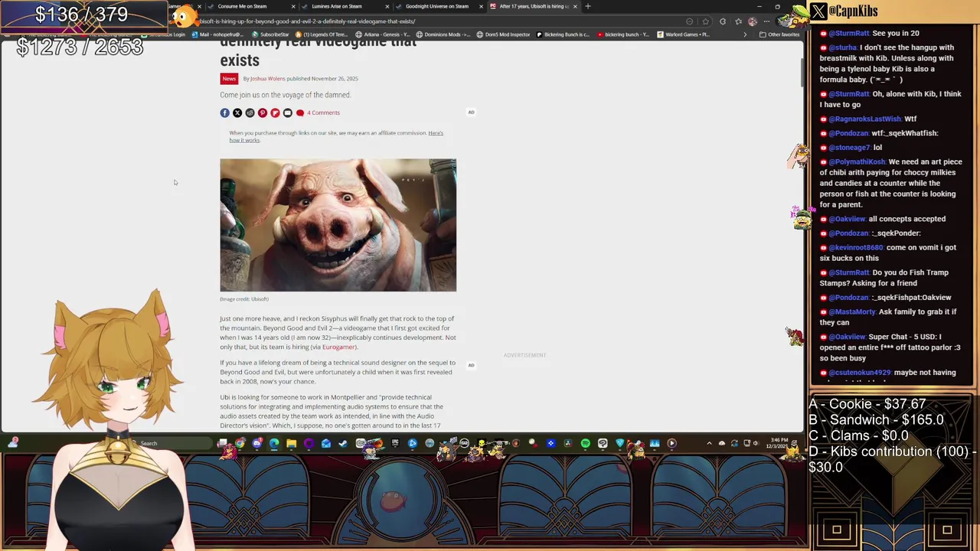Open Legends Of Tere bookmark
Viewport: 980px width, 551px height.
pyautogui.click(x=322, y=34)
